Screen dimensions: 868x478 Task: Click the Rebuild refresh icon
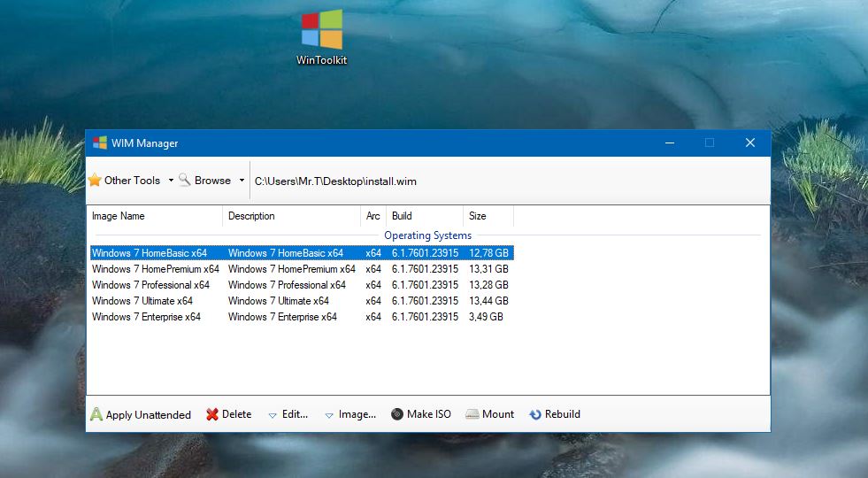click(535, 414)
